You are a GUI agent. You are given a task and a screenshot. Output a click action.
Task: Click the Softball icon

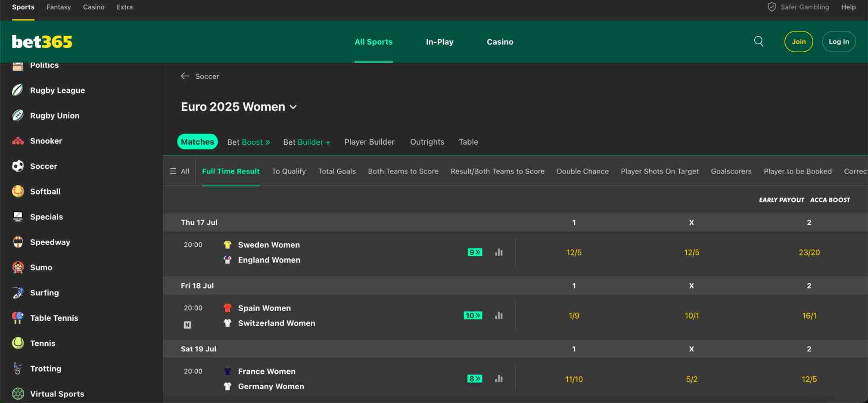click(x=18, y=191)
